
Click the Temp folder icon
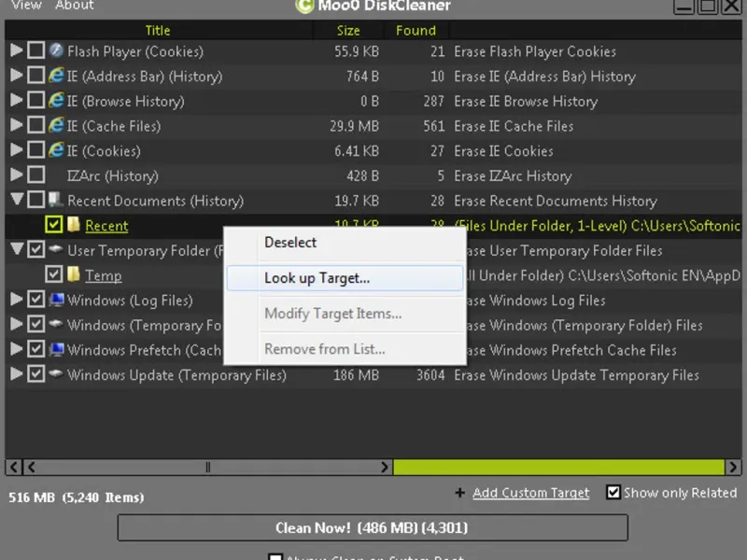click(74, 273)
